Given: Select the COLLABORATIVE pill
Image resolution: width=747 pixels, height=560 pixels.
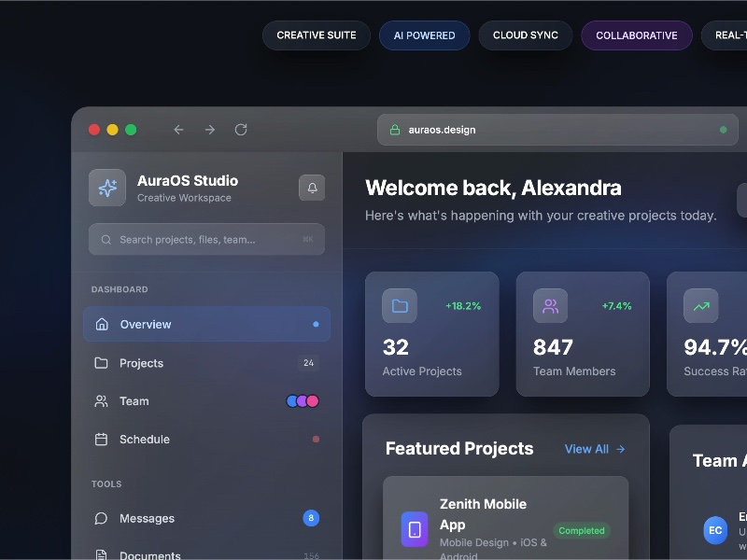Looking at the screenshot, I should point(636,35).
